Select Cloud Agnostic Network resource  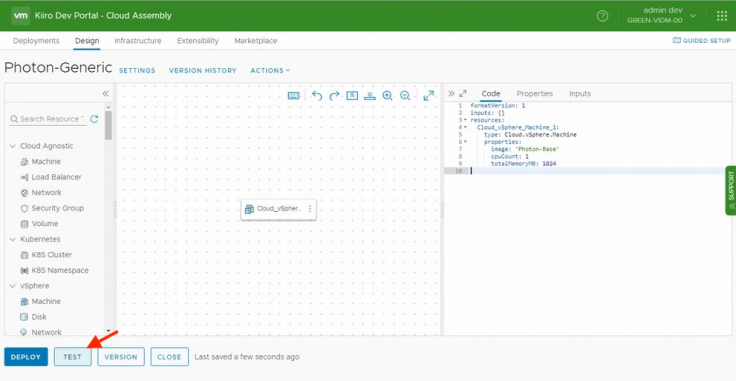point(46,192)
